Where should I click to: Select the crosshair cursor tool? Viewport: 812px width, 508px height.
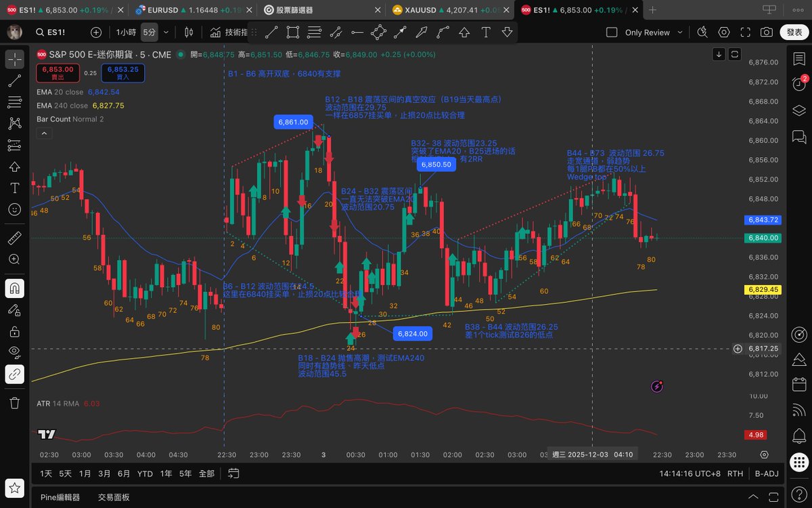pos(14,59)
